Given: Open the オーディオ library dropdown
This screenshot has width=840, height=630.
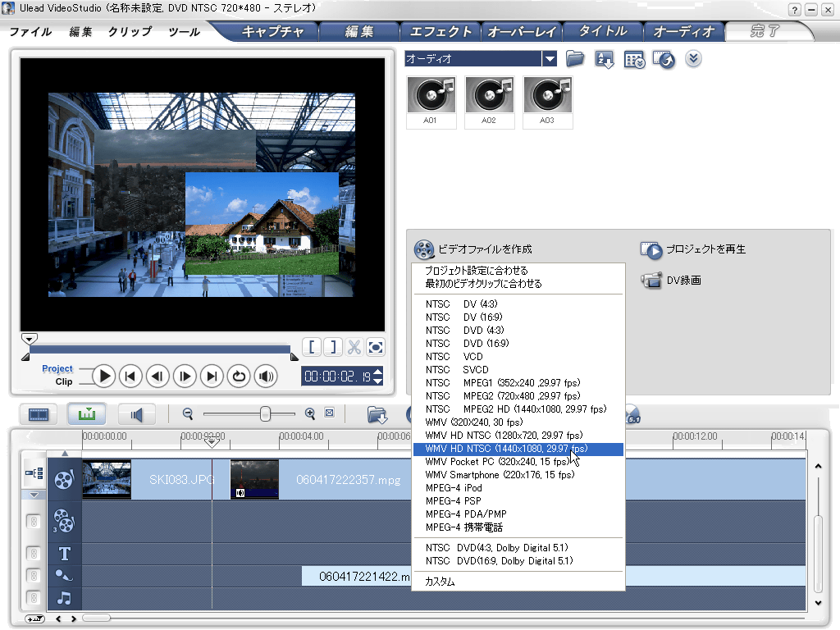Looking at the screenshot, I should [x=549, y=59].
